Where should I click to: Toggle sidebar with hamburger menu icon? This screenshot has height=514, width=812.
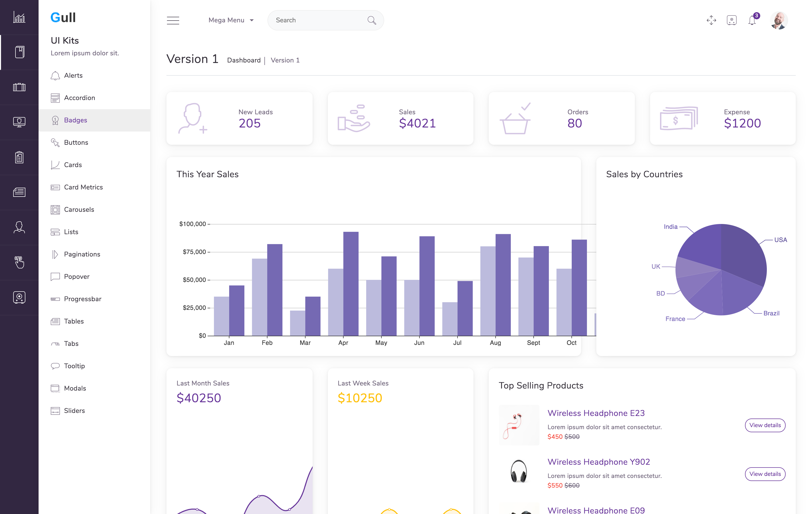[173, 20]
